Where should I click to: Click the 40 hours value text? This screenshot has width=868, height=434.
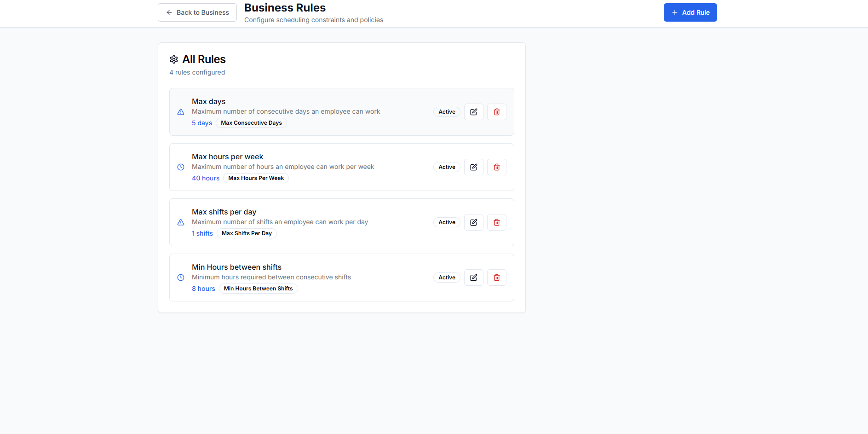(x=206, y=178)
